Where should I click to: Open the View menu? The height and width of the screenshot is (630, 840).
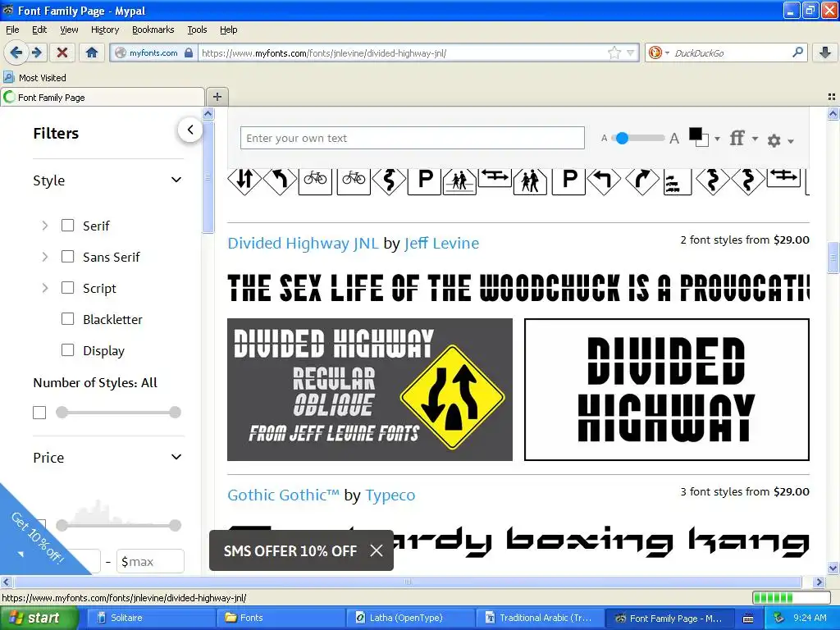(69, 30)
